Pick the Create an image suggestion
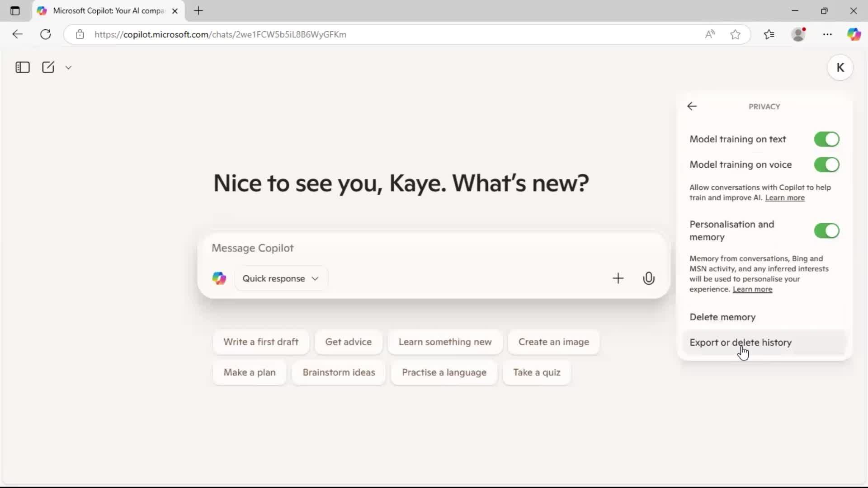This screenshot has width=868, height=488. pos(554,342)
